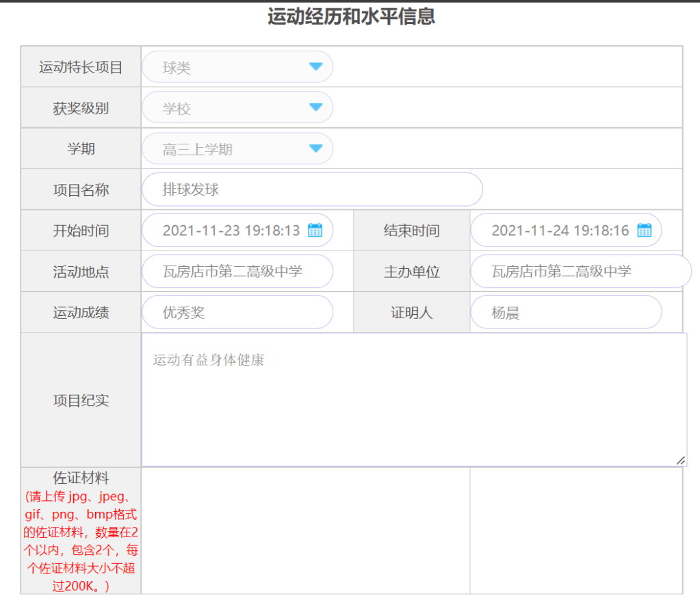Click the first empty 佐证材料 upload cell
700x607 pixels.
pyautogui.click(x=305, y=530)
